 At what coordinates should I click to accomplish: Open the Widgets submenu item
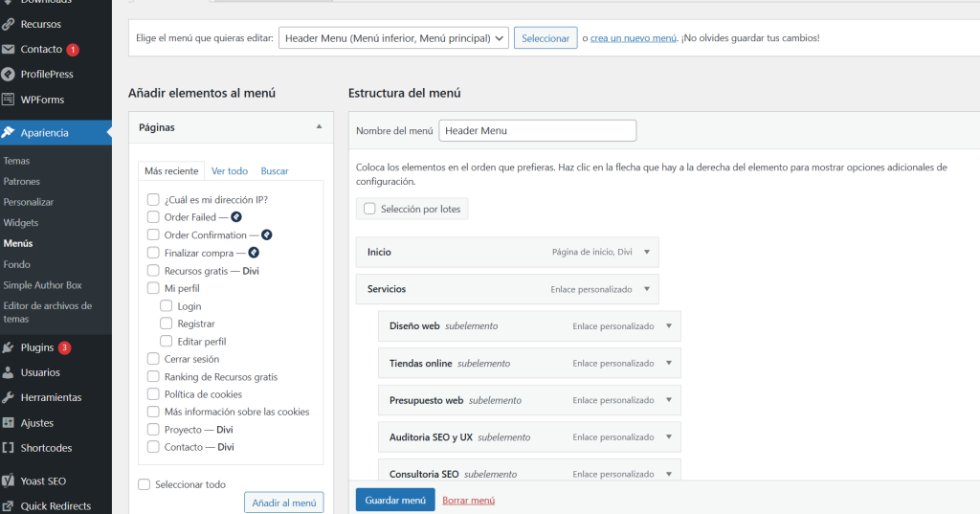[21, 223]
